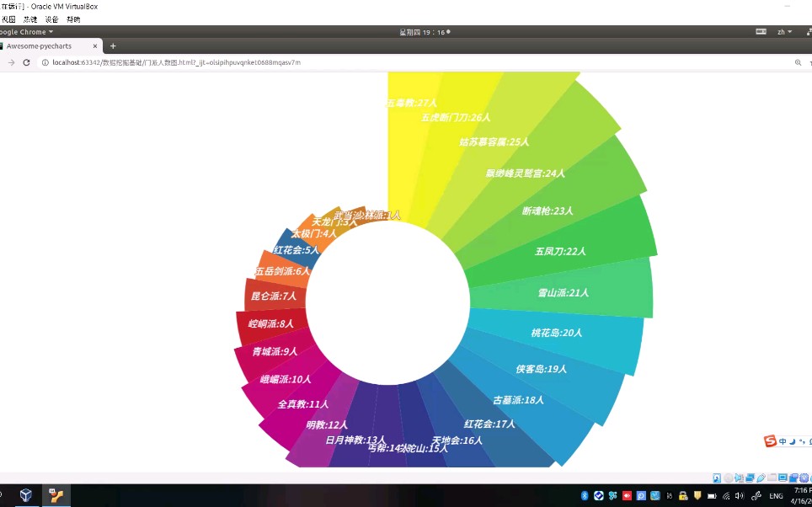The image size is (812, 507).
Task: Open the 设备 menu in VirtualBox
Action: [51, 19]
